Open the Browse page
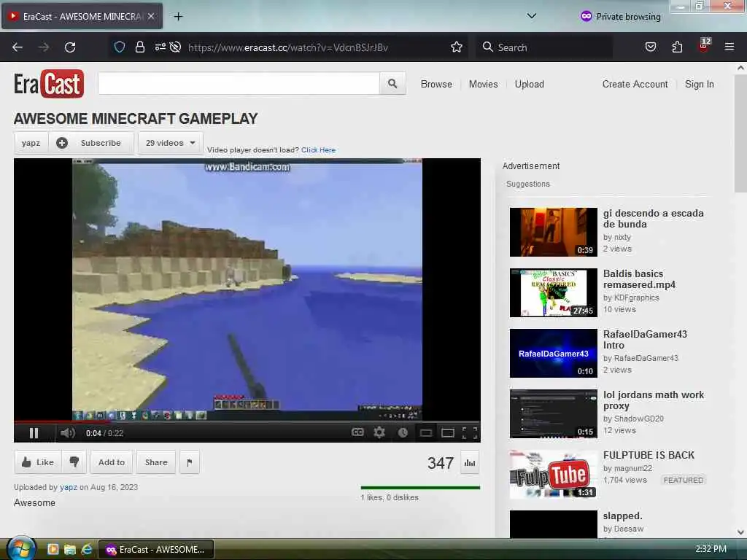The width and height of the screenshot is (747, 560). pos(436,84)
